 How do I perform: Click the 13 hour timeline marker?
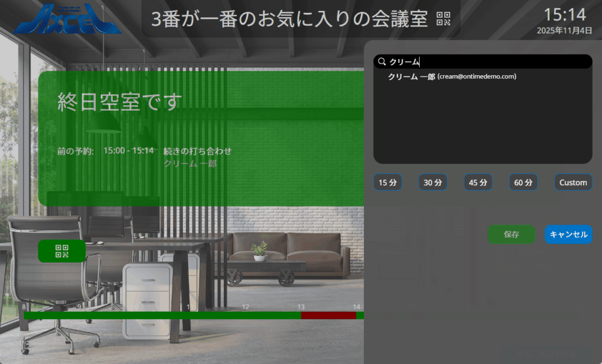[301, 307]
